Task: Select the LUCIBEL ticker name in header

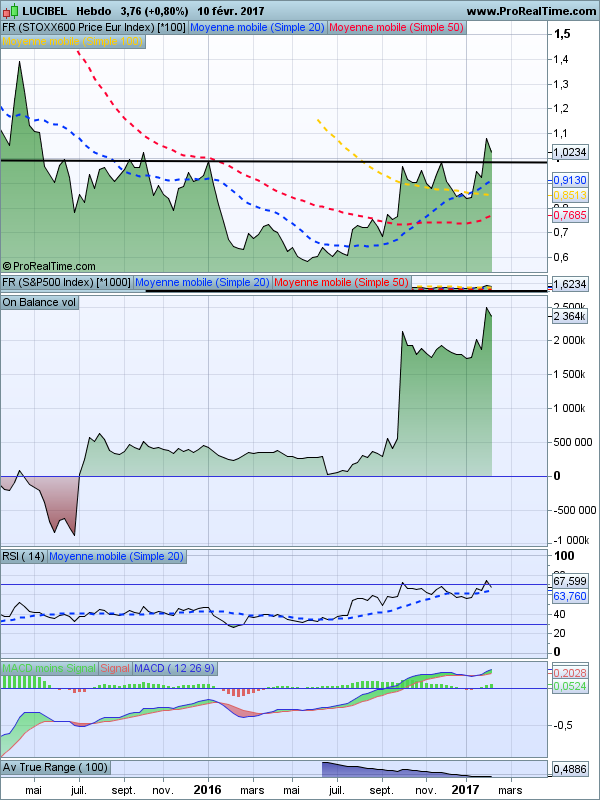Action: click(x=44, y=11)
